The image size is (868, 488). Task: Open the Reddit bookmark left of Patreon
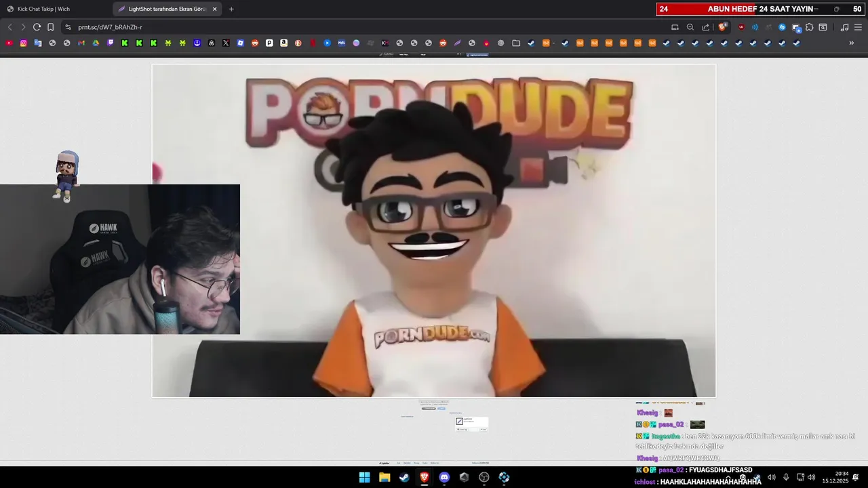point(255,43)
